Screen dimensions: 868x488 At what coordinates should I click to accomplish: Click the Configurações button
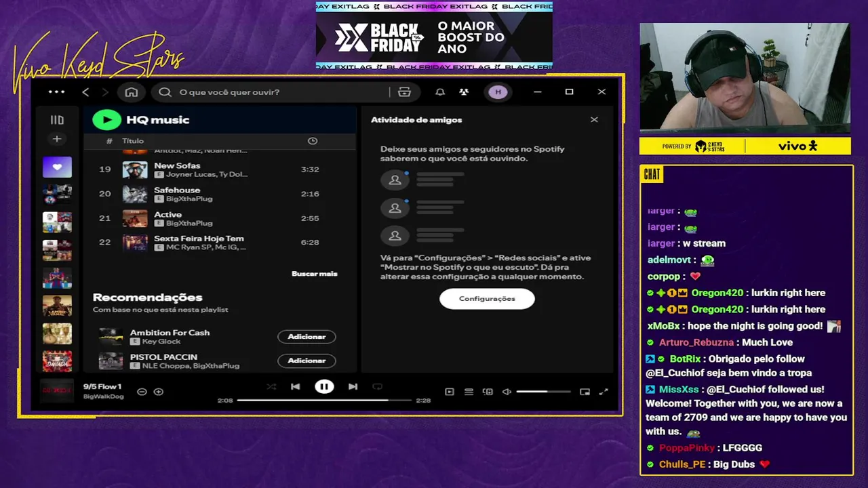coord(487,299)
